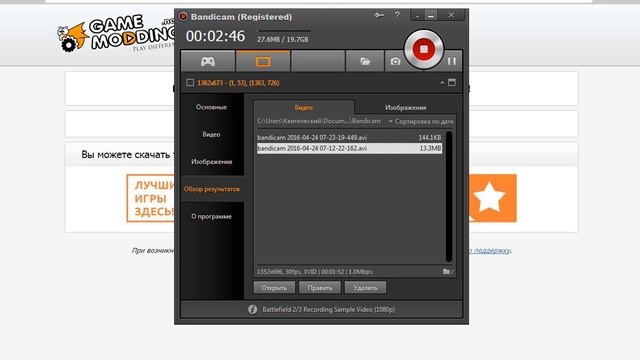Toggle the checkbox beside 1362x673 capture area

(x=190, y=82)
